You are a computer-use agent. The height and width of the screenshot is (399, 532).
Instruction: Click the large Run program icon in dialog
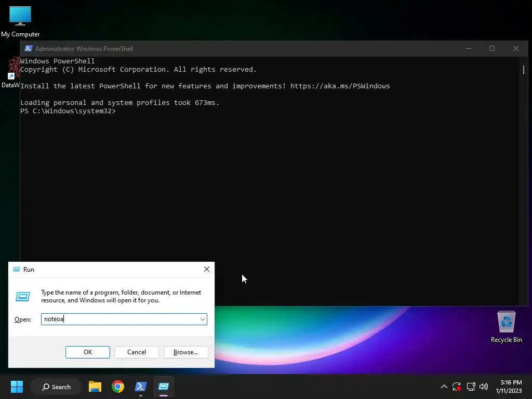[x=23, y=297]
